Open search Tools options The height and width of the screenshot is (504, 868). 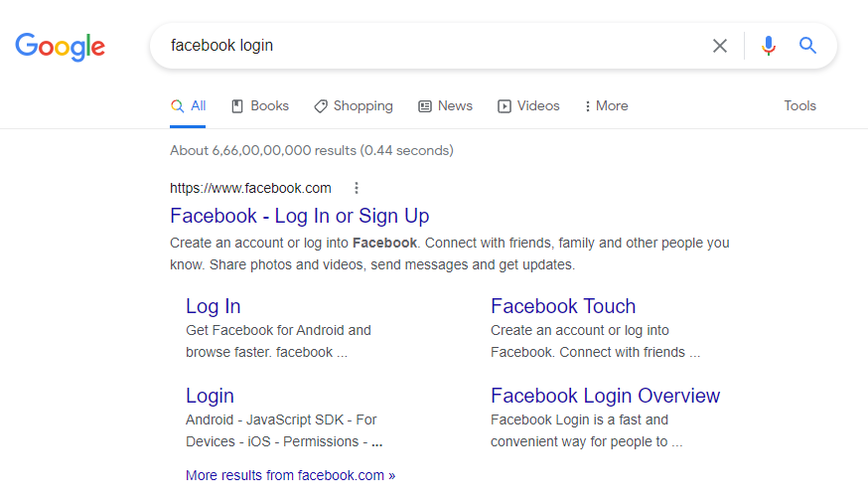click(799, 105)
